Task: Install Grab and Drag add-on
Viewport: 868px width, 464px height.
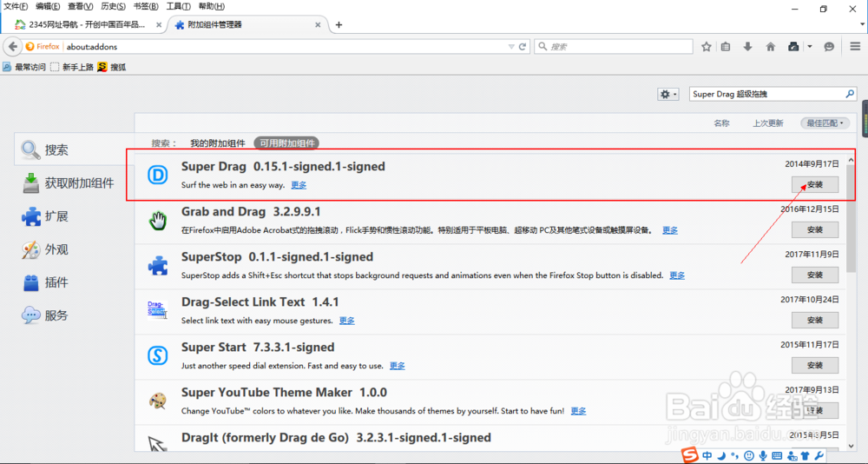Action: tap(815, 229)
